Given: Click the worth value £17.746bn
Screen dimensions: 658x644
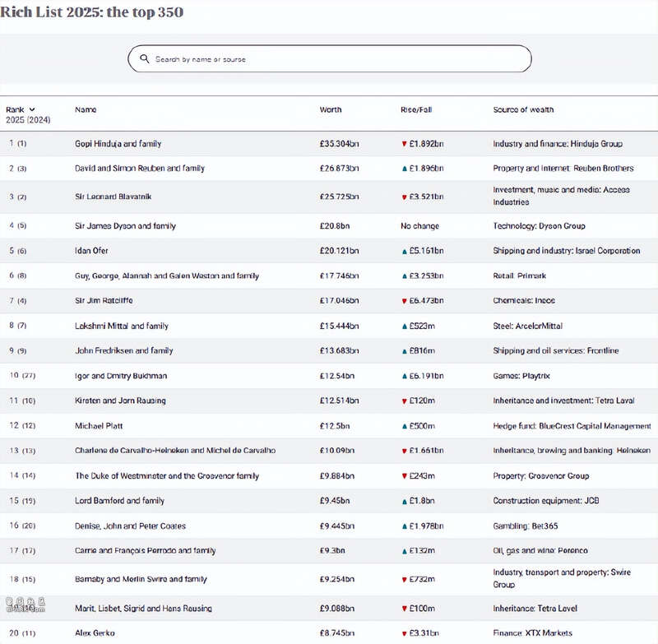Looking at the screenshot, I should (339, 276).
